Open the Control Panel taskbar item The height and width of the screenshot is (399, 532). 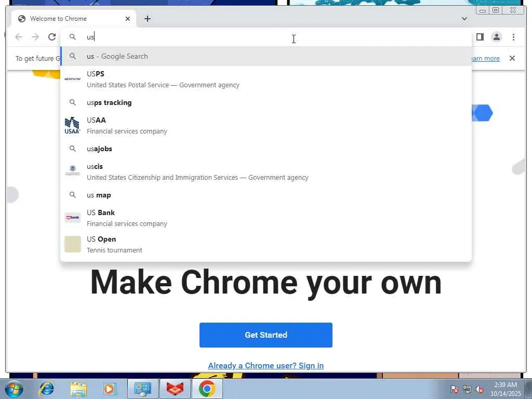click(142, 389)
